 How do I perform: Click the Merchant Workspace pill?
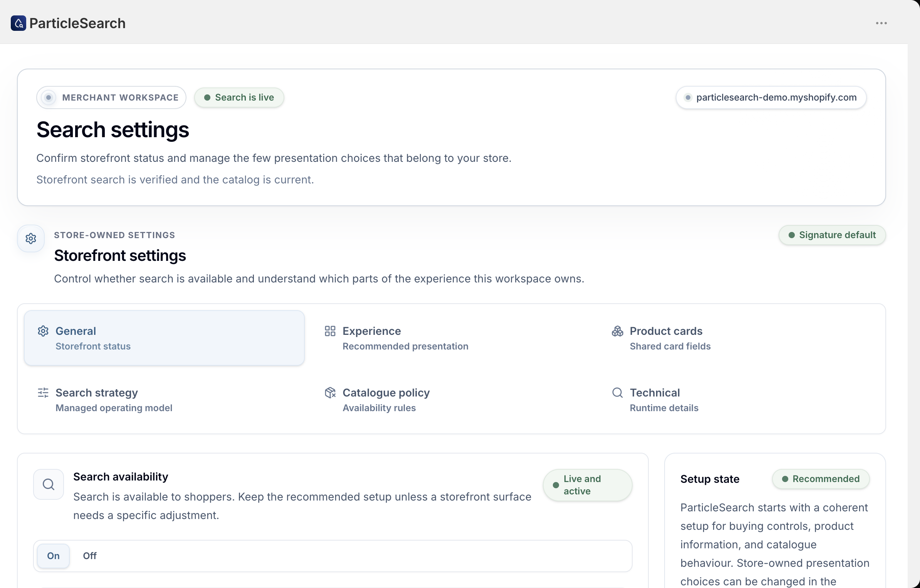coord(111,97)
